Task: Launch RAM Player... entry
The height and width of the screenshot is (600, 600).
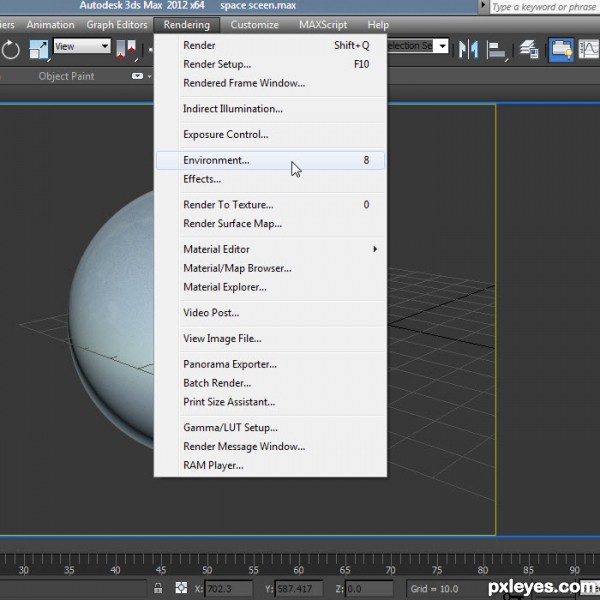Action: [270, 465]
